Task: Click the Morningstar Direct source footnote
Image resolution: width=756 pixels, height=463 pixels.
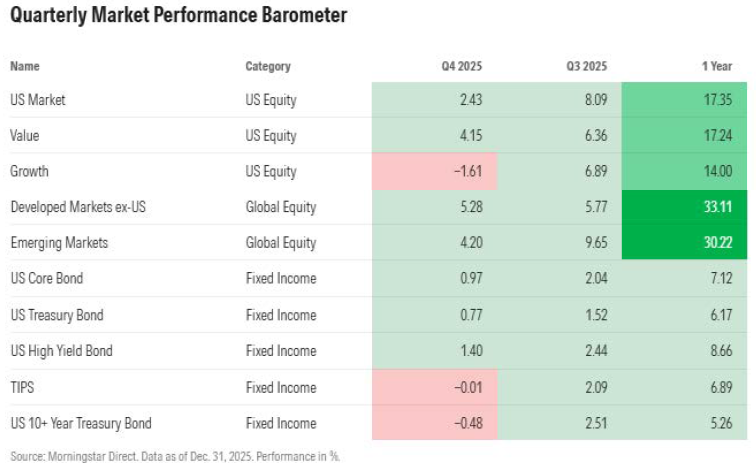Action: 175,455
